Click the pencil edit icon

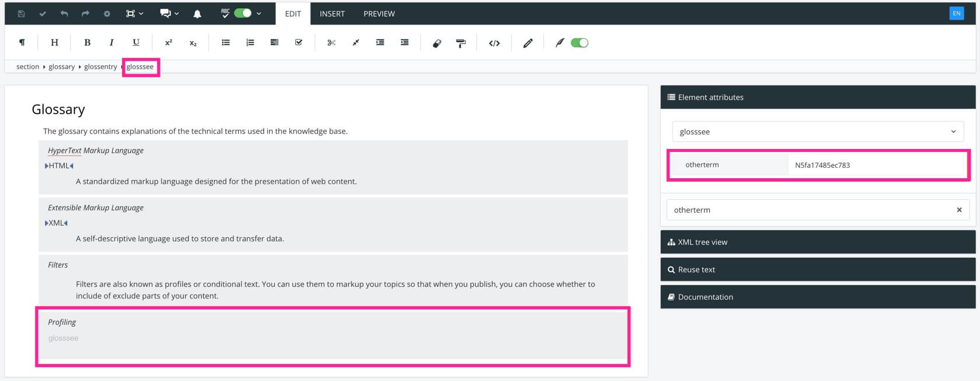(528, 43)
